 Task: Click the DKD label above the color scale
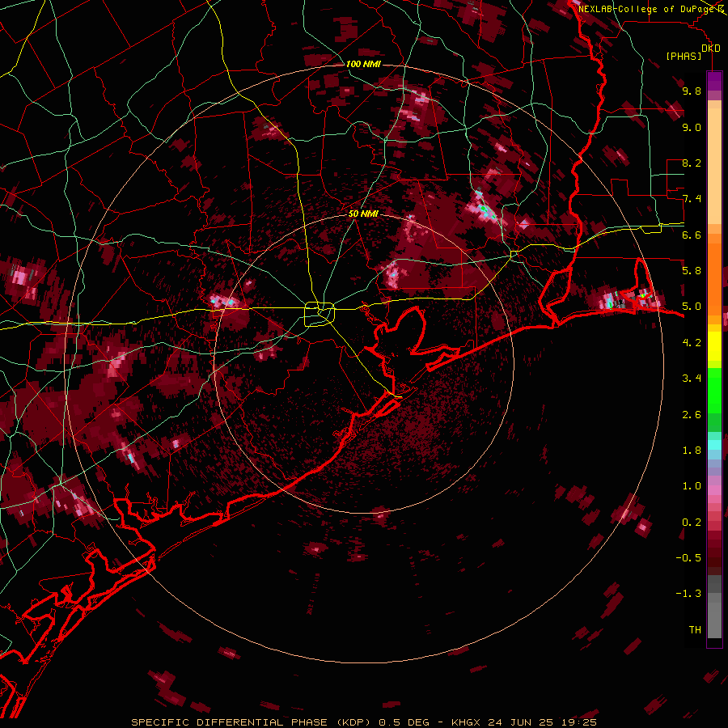711,49
